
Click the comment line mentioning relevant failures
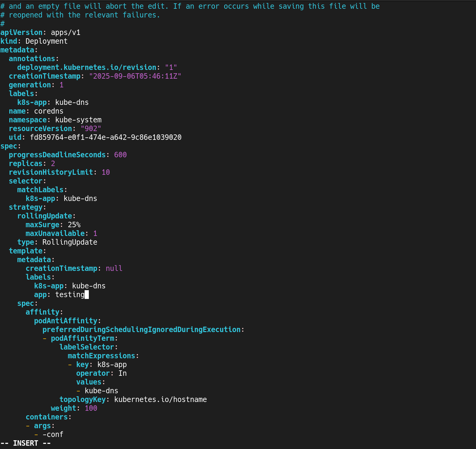pos(80,15)
